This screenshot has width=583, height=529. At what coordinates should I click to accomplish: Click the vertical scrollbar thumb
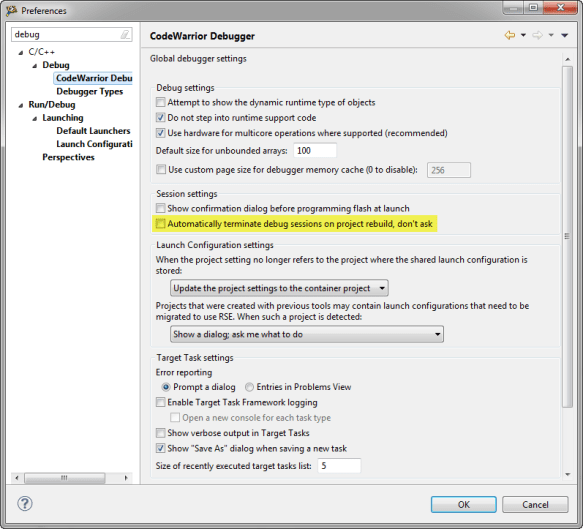(567, 237)
